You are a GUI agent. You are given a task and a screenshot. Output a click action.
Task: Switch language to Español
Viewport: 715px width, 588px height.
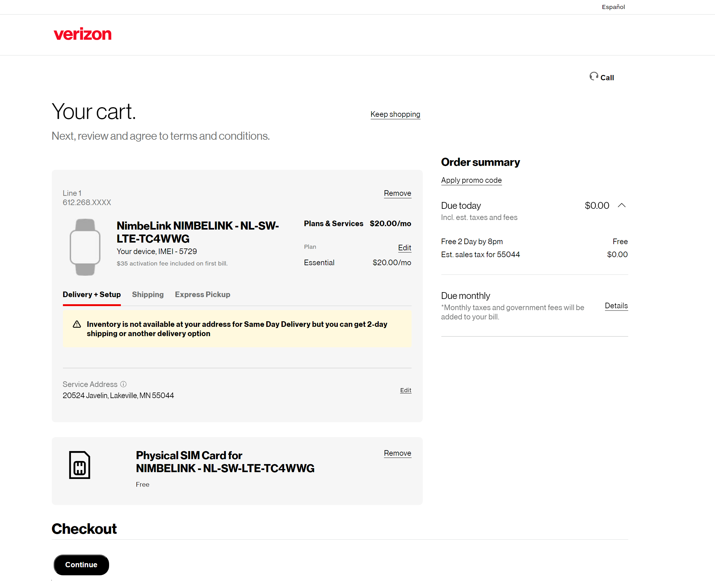[613, 7]
